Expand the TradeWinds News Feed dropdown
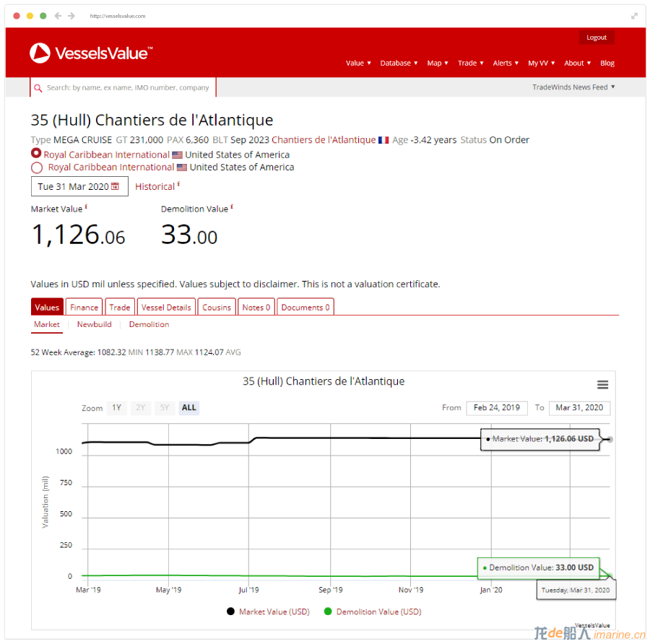Screen dimensions: 650x644 point(573,87)
